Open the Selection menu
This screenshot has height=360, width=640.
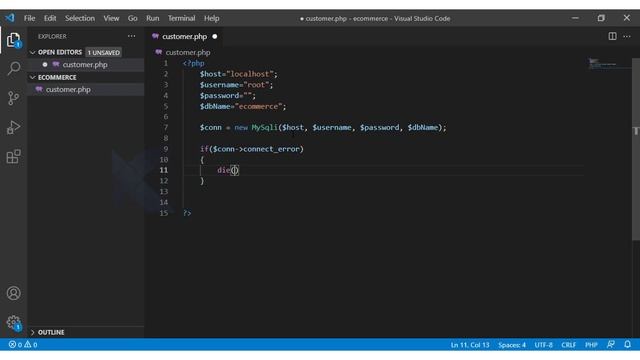[x=80, y=18]
